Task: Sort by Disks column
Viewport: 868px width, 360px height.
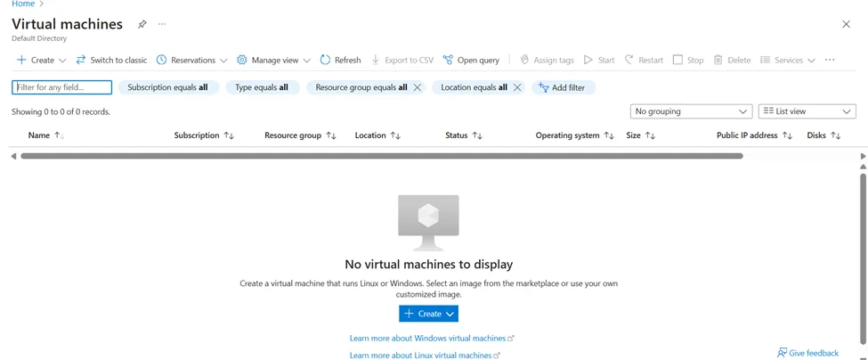Action: tap(823, 135)
